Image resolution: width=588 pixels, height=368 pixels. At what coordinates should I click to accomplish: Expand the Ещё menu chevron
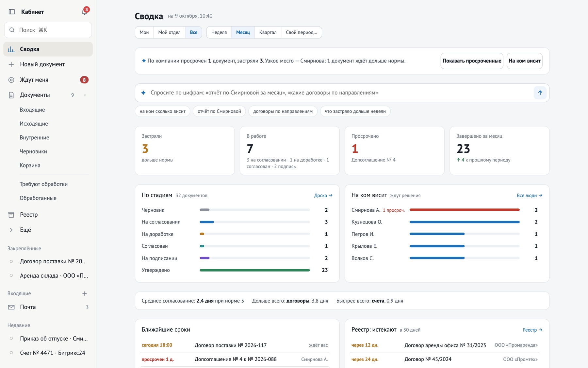click(x=11, y=230)
